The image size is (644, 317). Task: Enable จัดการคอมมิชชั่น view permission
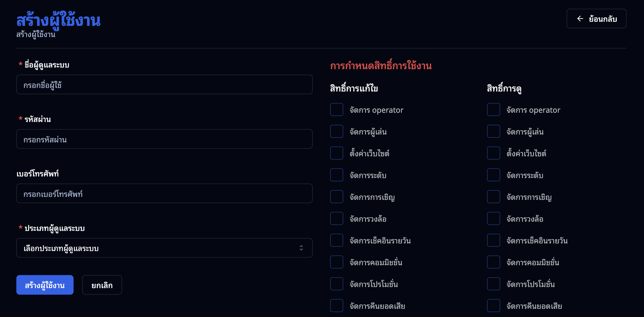tap(493, 262)
